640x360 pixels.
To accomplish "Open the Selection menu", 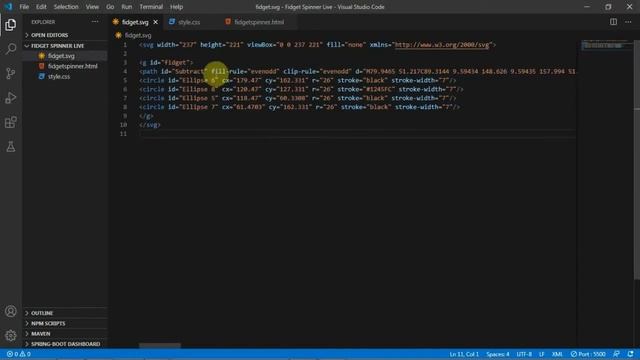I will click(66, 7).
